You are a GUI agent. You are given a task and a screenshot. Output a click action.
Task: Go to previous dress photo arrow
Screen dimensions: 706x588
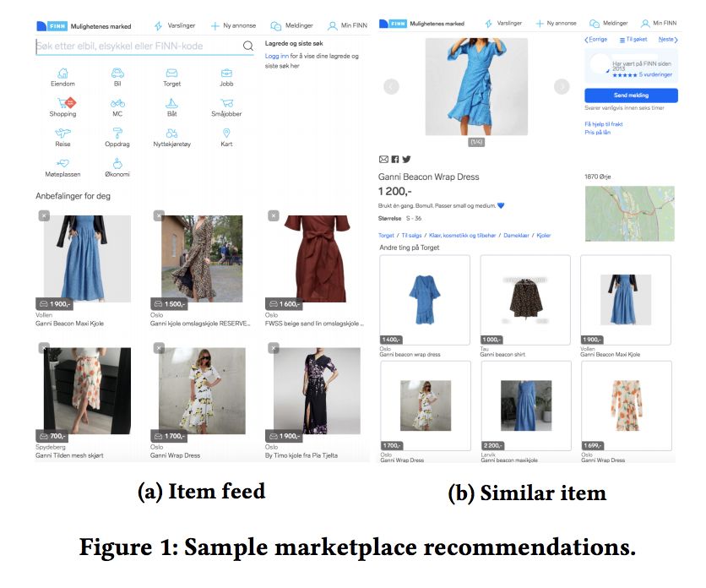point(391,86)
